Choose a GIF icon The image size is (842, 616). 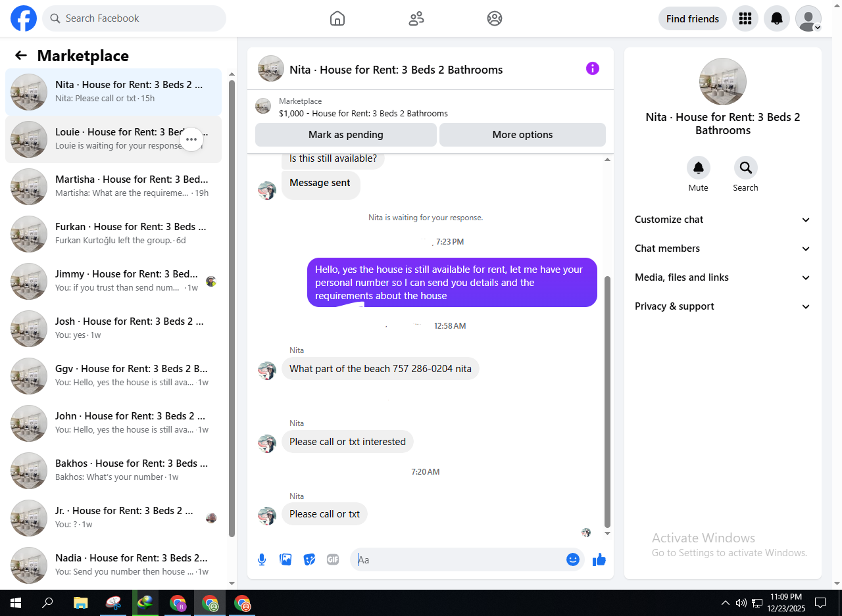pyautogui.click(x=333, y=559)
